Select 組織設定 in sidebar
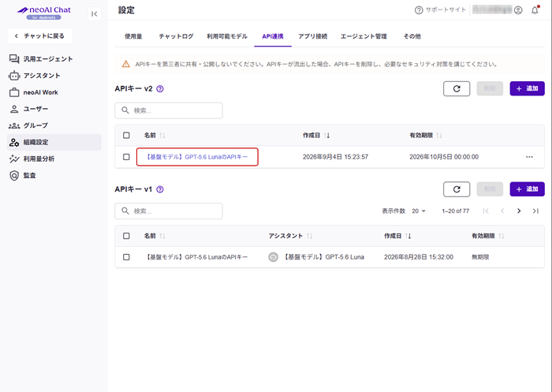The image size is (552, 392). pos(54,142)
